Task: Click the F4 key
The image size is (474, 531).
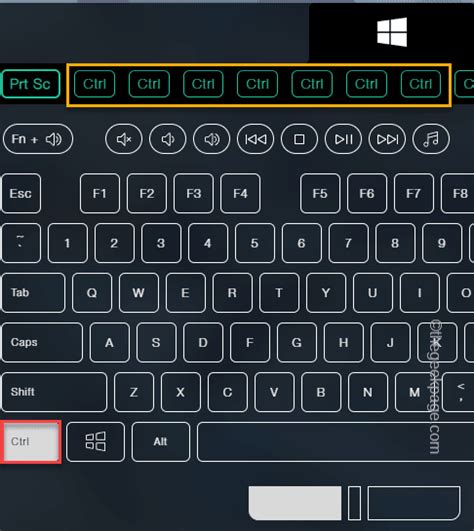Action: pyautogui.click(x=240, y=193)
